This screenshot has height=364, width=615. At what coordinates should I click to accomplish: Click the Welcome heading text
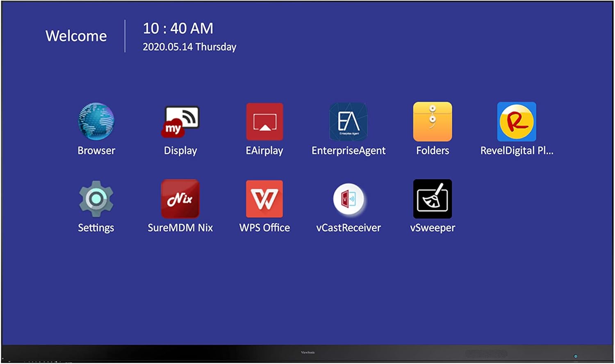[76, 36]
